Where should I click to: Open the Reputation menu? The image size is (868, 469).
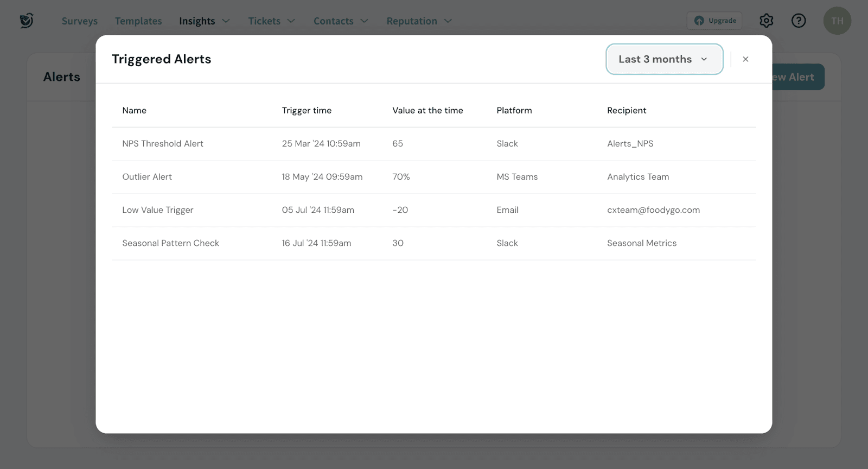(419, 21)
